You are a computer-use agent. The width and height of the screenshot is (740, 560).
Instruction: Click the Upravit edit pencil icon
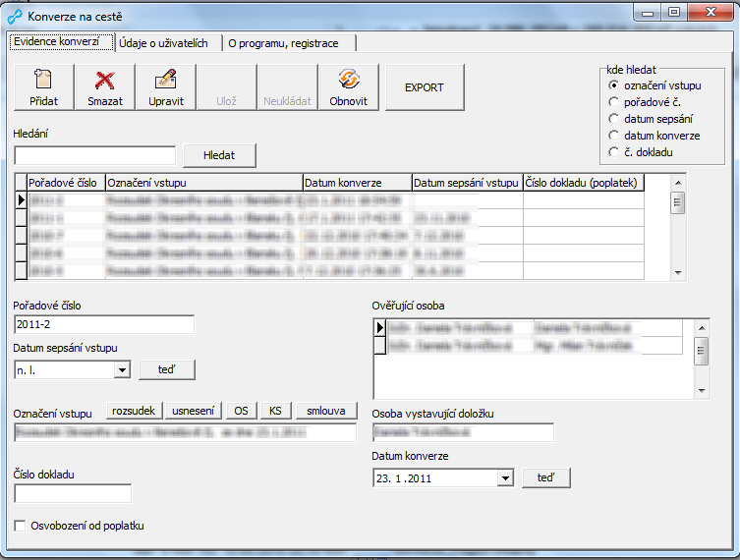[166, 81]
